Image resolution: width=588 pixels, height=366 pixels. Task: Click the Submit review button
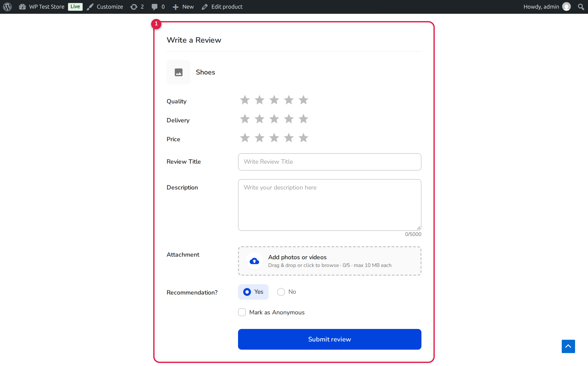(x=330, y=339)
